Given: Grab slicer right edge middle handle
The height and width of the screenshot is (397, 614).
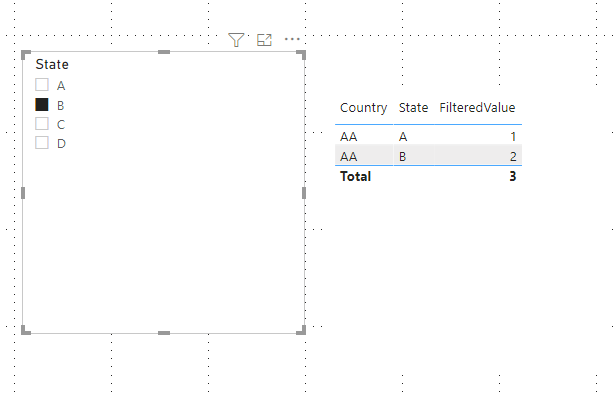Looking at the screenshot, I should click(x=304, y=193).
